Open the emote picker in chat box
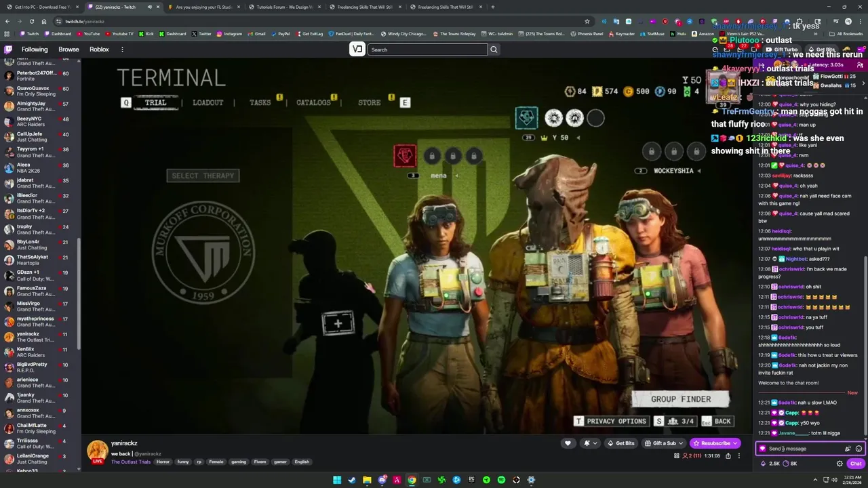The image size is (868, 488). 859,449
